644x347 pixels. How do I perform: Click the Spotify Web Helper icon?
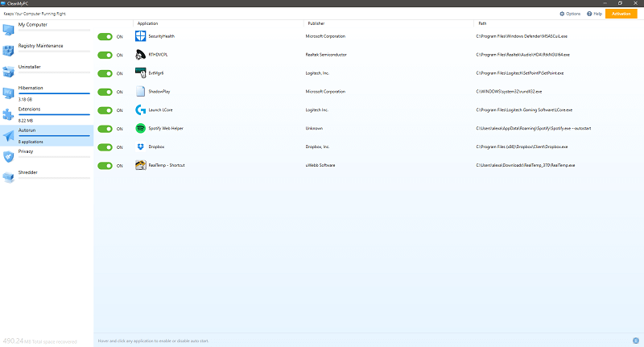140,128
